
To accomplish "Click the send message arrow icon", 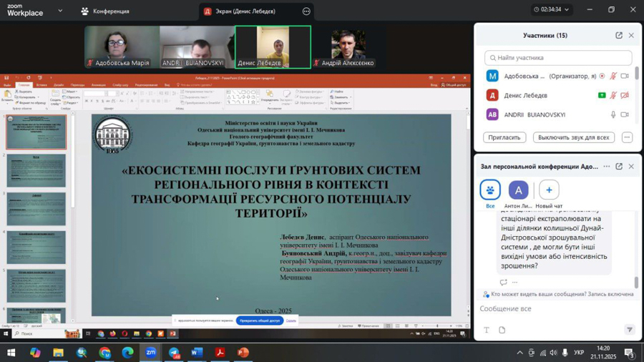I will pyautogui.click(x=630, y=330).
